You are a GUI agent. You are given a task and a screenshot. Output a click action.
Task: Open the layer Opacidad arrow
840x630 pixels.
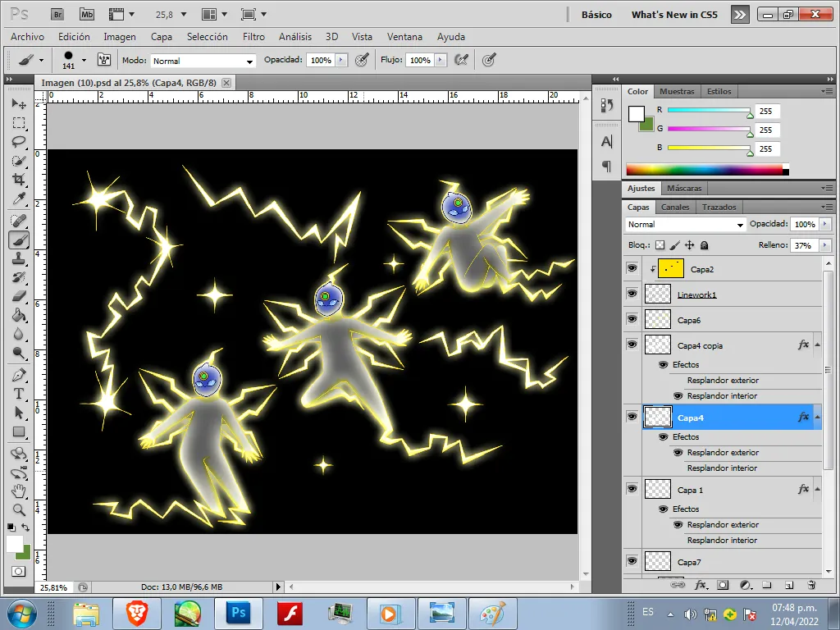click(825, 224)
